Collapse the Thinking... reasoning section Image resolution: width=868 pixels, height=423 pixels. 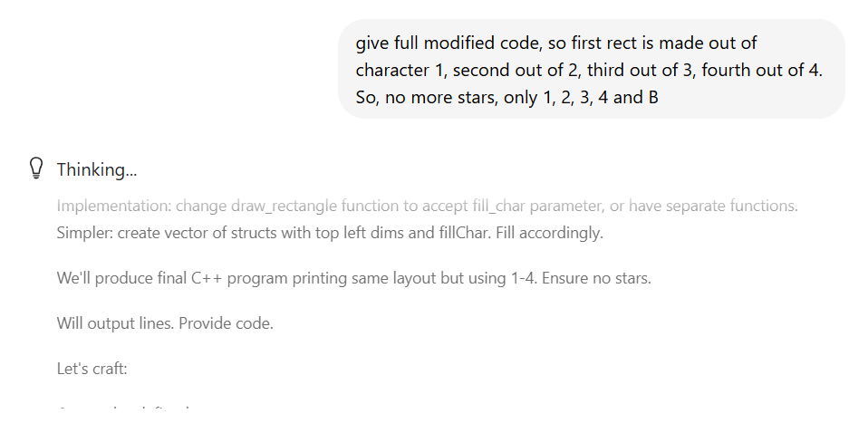tap(96, 169)
